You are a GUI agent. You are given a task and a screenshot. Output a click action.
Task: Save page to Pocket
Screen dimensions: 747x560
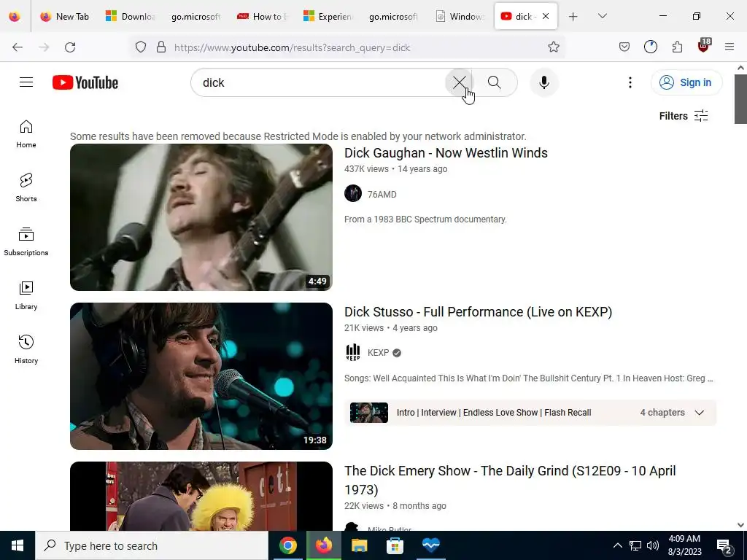tap(624, 47)
